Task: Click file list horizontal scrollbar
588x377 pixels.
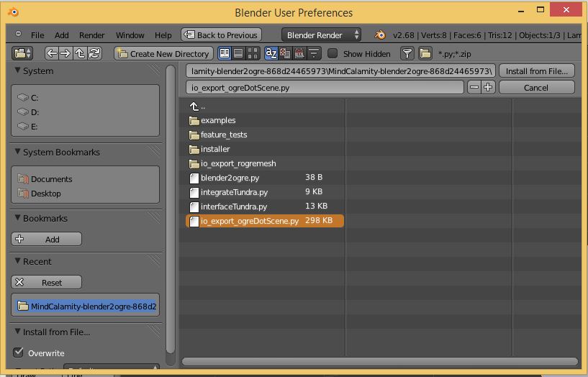Action: click(379, 361)
